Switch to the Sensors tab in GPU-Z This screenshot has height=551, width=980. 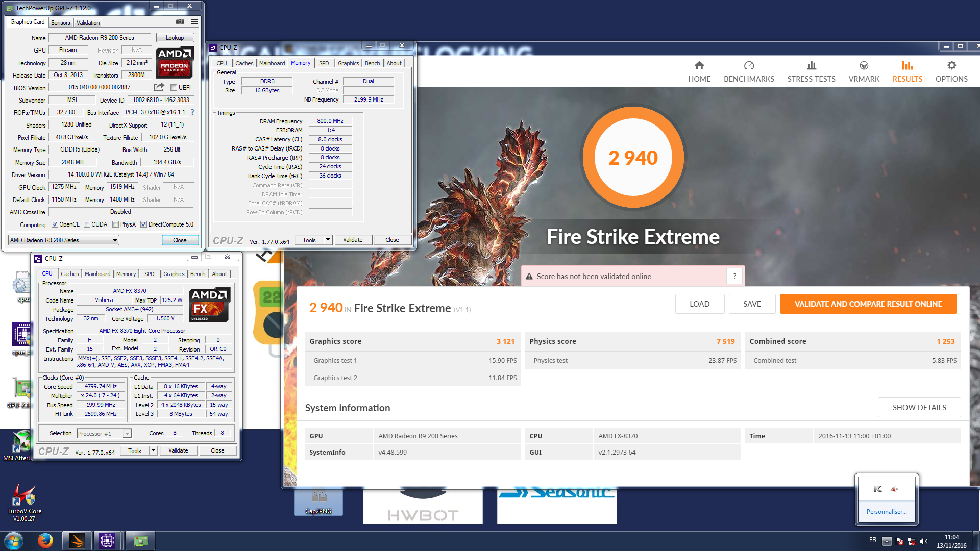(x=61, y=22)
